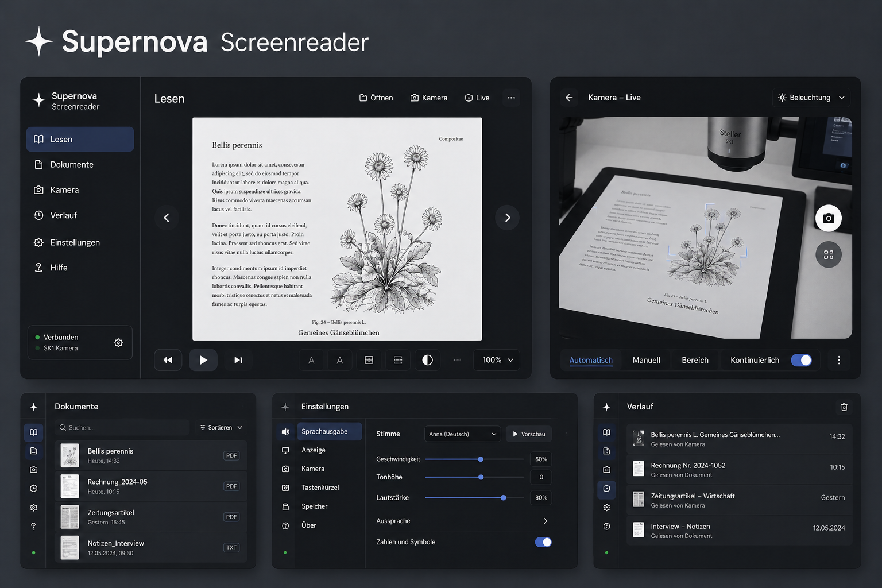Select Anzeige settings category
882x588 pixels.
pyautogui.click(x=329, y=450)
